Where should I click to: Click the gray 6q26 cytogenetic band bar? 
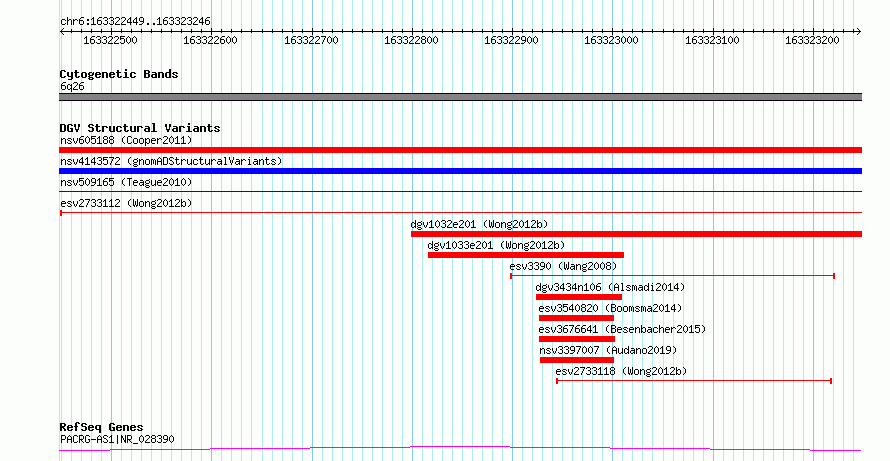pos(460,97)
